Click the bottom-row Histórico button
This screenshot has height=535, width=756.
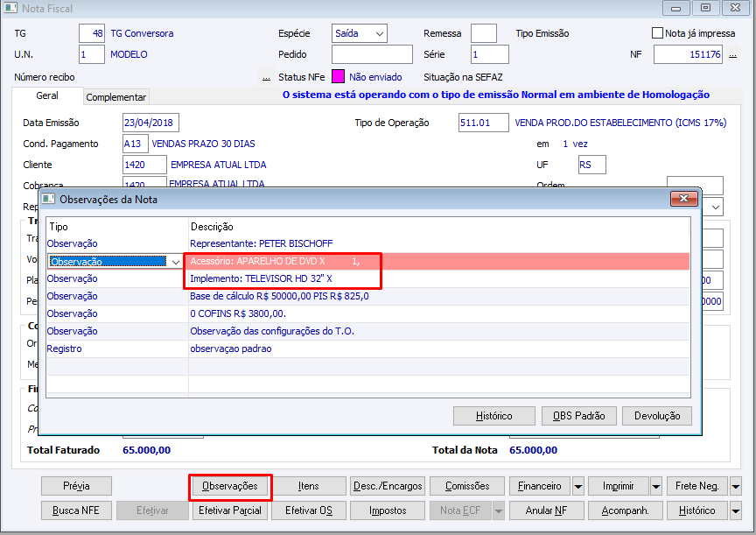coord(697,510)
